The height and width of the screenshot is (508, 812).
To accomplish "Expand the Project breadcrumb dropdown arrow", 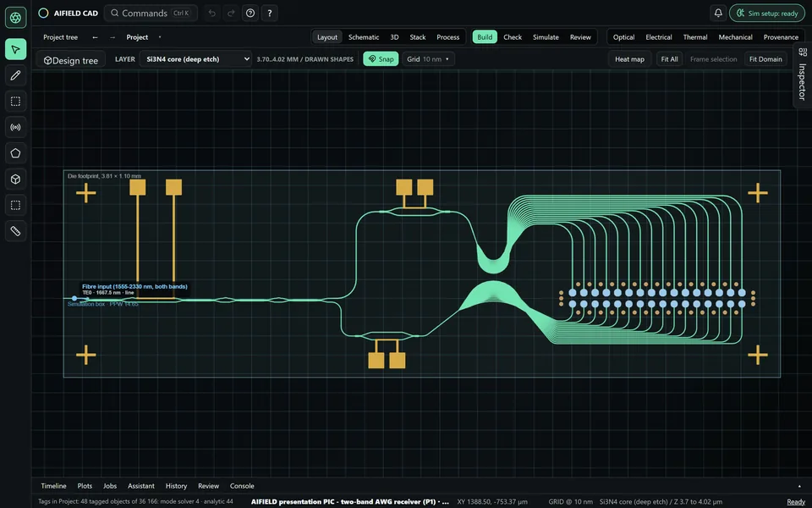I will coord(160,37).
